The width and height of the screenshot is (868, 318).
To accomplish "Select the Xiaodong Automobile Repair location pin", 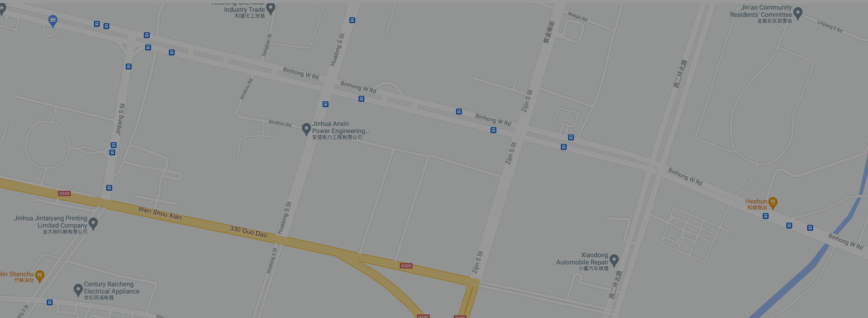I will pos(614,260).
